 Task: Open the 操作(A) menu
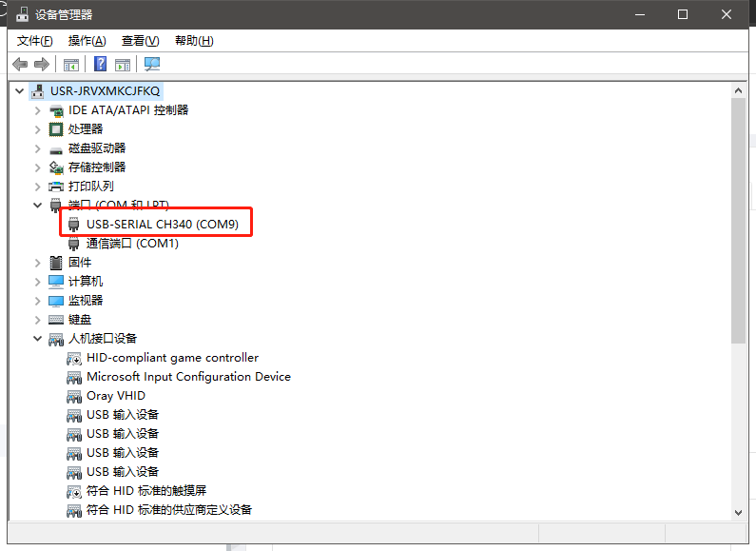pyautogui.click(x=87, y=41)
